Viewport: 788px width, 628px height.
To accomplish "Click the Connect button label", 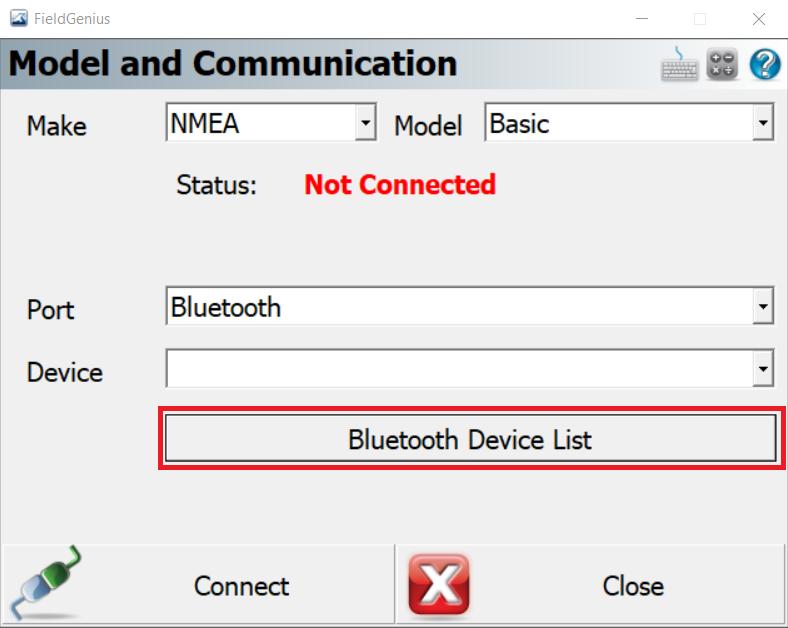I will point(241,586).
